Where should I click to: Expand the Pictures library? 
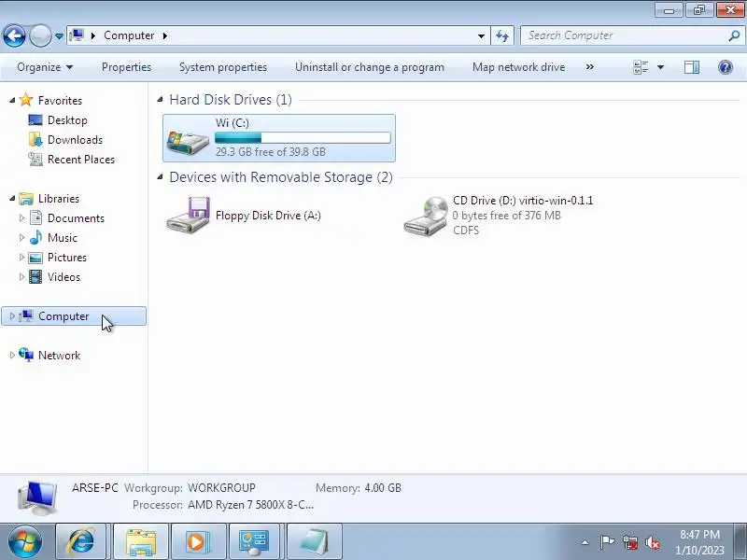(x=21, y=257)
